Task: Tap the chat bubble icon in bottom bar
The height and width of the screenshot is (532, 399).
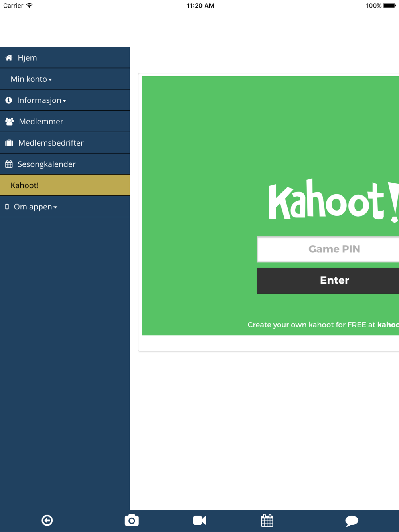Action: 352,521
